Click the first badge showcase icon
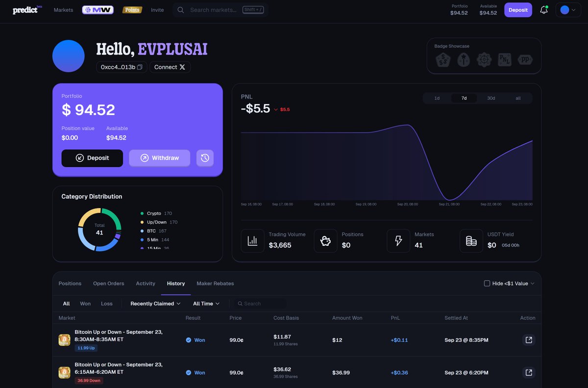The image size is (588, 388). coord(443,60)
